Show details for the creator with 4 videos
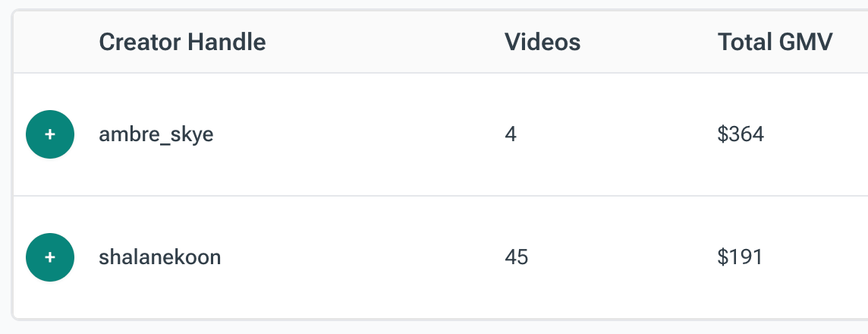The width and height of the screenshot is (868, 334). (50, 134)
